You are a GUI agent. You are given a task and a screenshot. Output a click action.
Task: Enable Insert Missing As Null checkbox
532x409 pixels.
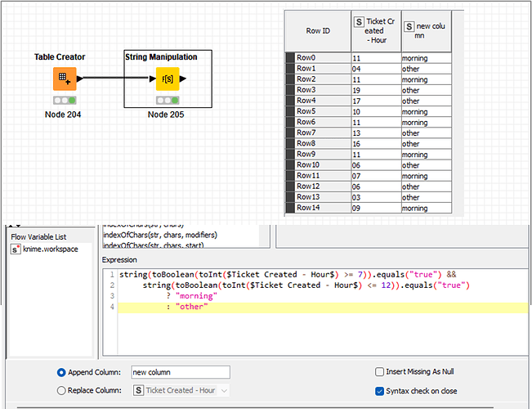pos(380,371)
